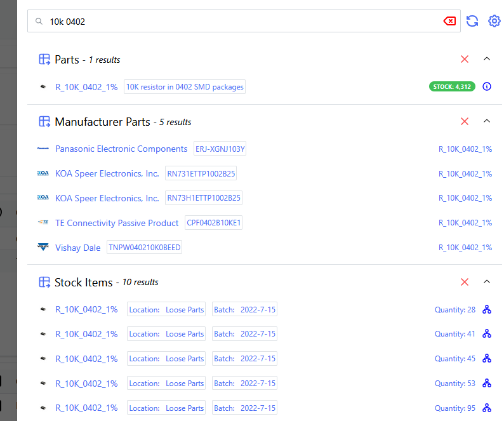The image size is (504, 421).
Task: Select the CPF0402B10KE1 part number
Action: 213,223
